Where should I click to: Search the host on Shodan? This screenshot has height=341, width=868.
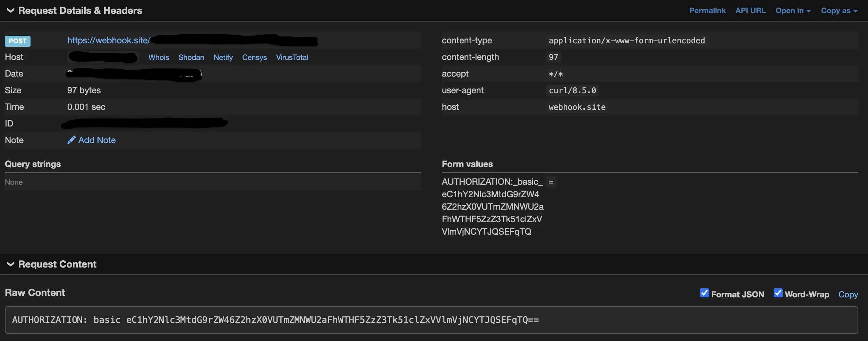click(x=191, y=57)
